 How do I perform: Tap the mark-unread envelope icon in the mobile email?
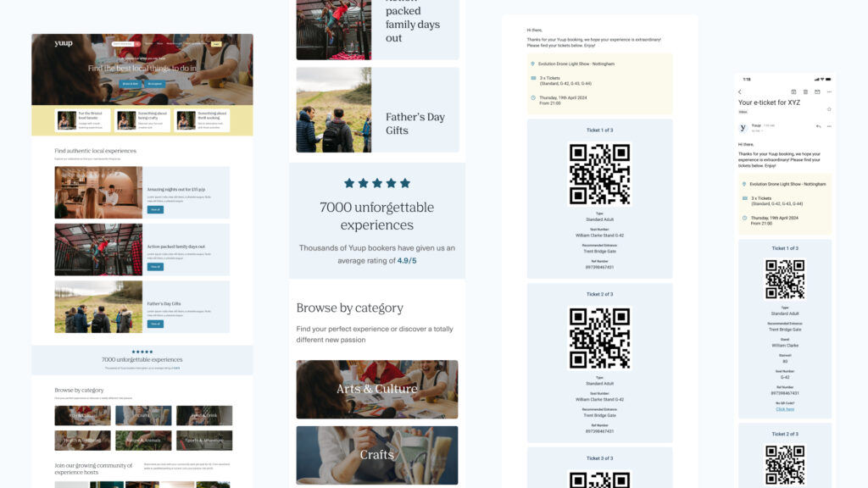click(x=817, y=91)
